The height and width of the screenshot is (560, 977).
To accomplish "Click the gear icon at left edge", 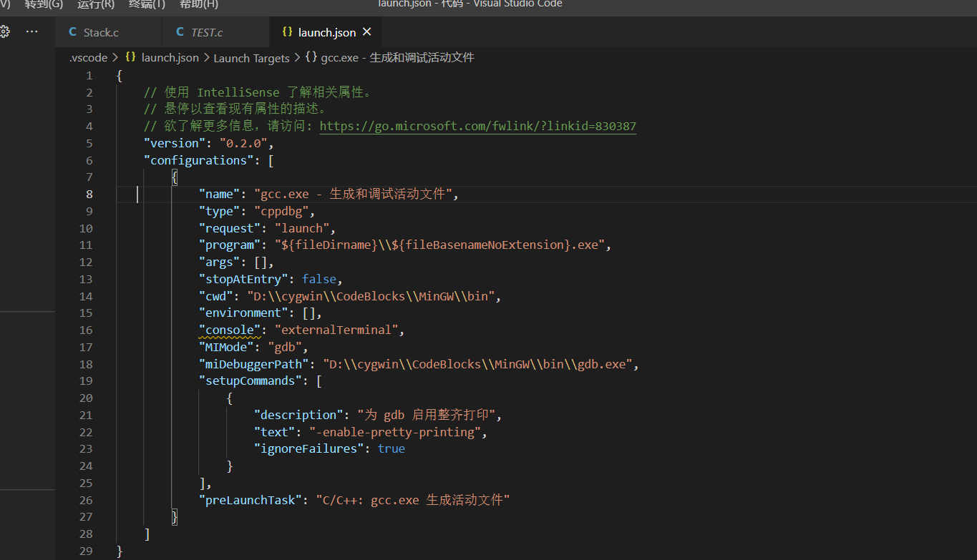I will click(4, 31).
